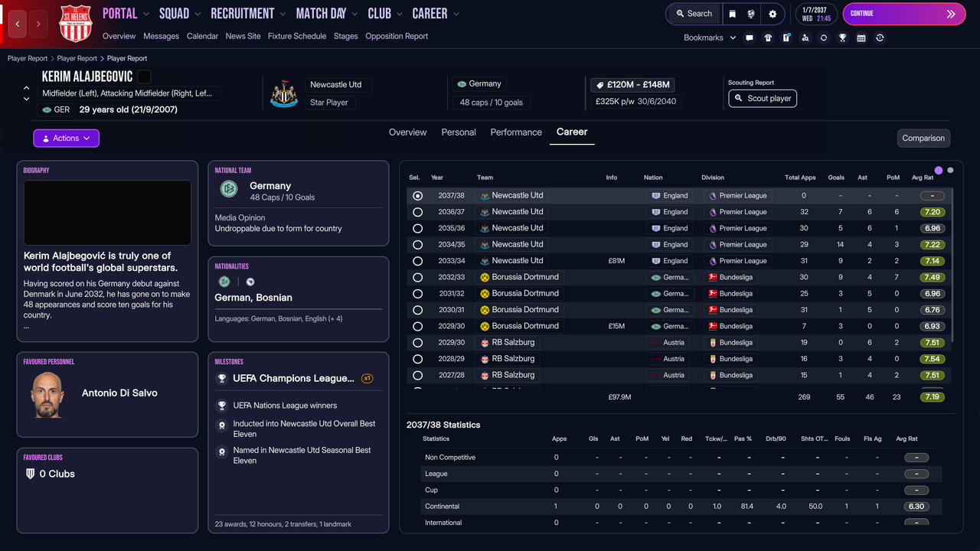Select the 2030/31 season radio button
Image resolution: width=980 pixels, height=551 pixels.
417,310
